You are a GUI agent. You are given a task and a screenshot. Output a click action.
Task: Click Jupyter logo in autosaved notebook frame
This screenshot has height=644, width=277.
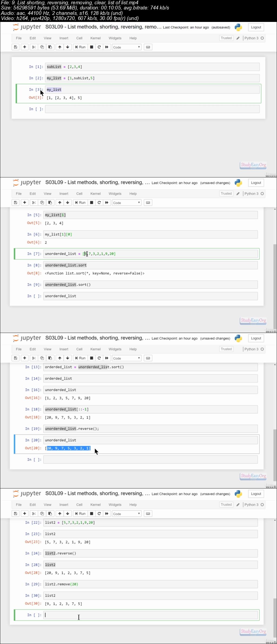click(27, 27)
